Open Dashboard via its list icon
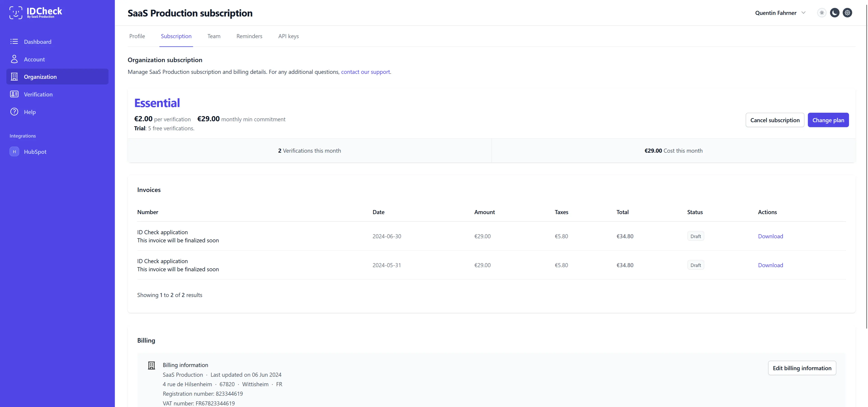This screenshot has height=407, width=868. point(14,41)
